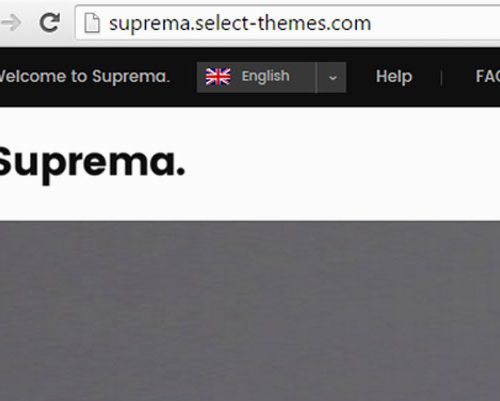The height and width of the screenshot is (401, 500).
Task: Click the divider between Help and FAQ
Action: click(x=441, y=78)
